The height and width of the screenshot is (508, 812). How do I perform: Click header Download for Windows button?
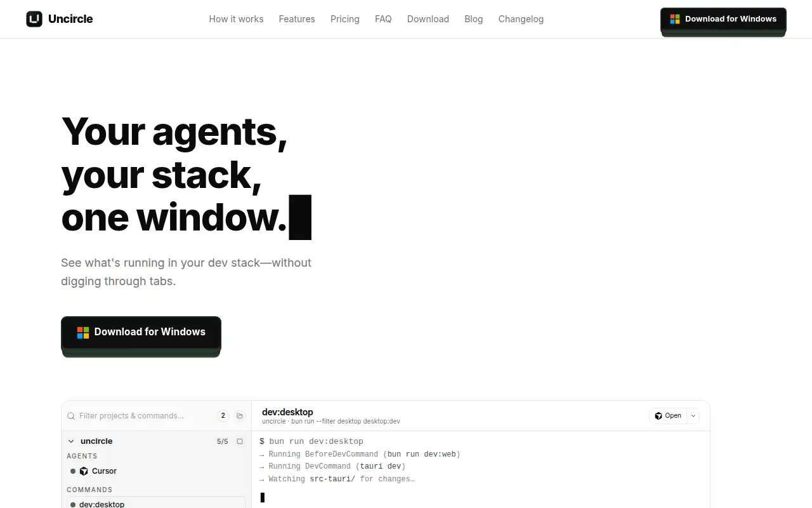point(723,19)
